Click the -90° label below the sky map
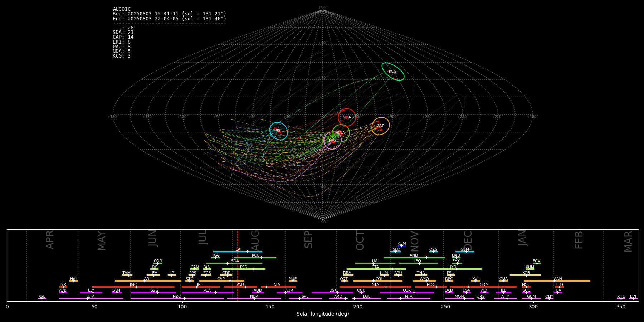 pos(323,222)
